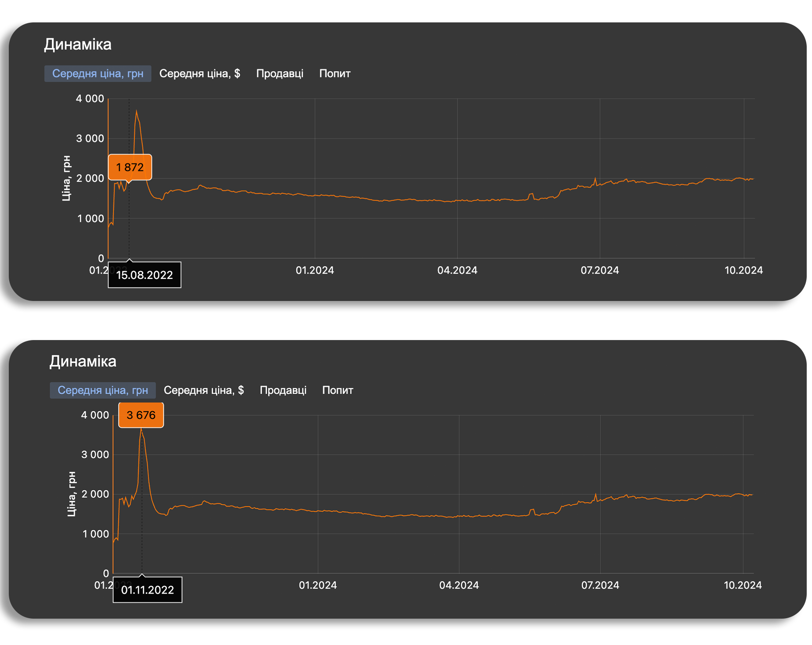Click the 2 000 y-axis value in bottom chart
The height and width of the screenshot is (645, 812).
click(x=95, y=494)
